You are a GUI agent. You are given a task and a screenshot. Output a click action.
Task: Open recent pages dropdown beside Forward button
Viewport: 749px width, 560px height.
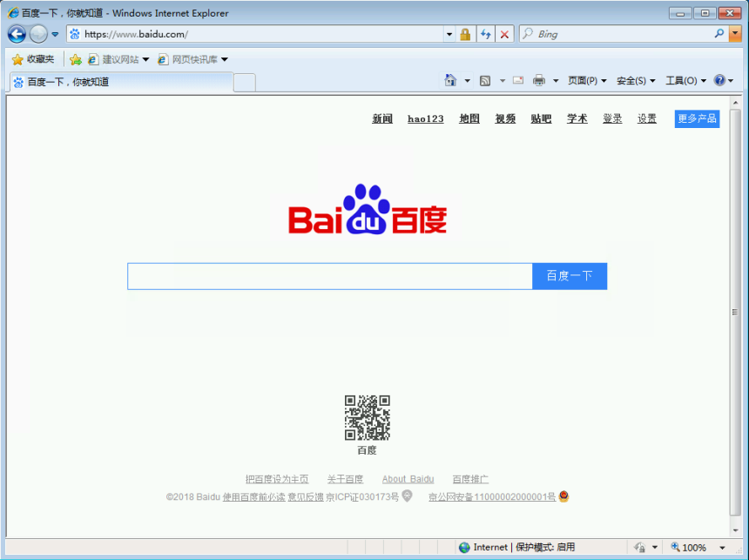tap(55, 35)
